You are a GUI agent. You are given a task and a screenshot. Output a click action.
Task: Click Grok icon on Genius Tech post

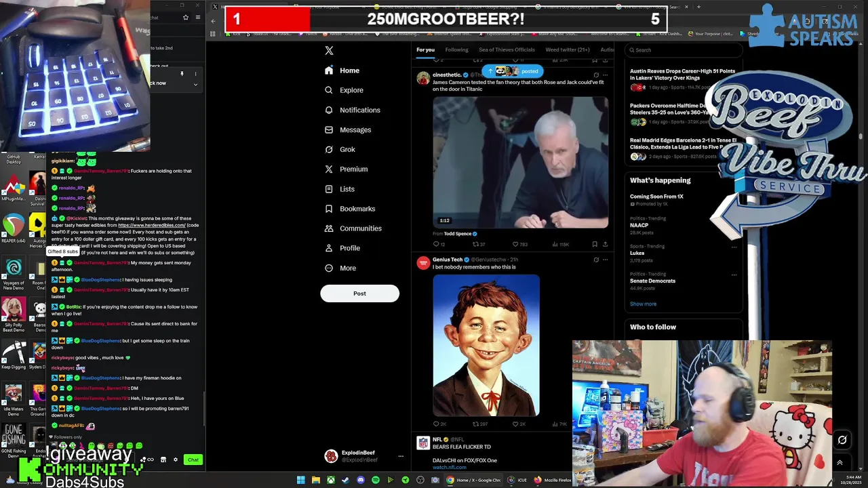pos(596,260)
